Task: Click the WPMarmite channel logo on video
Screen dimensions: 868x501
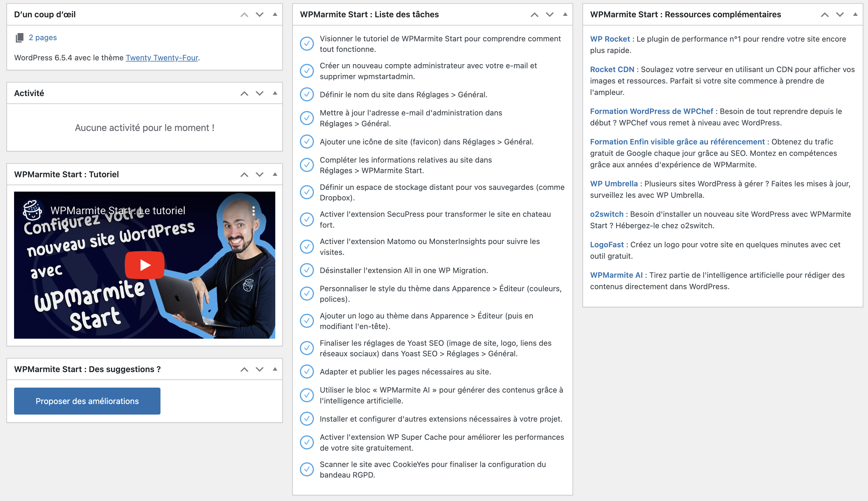Action: coord(33,210)
